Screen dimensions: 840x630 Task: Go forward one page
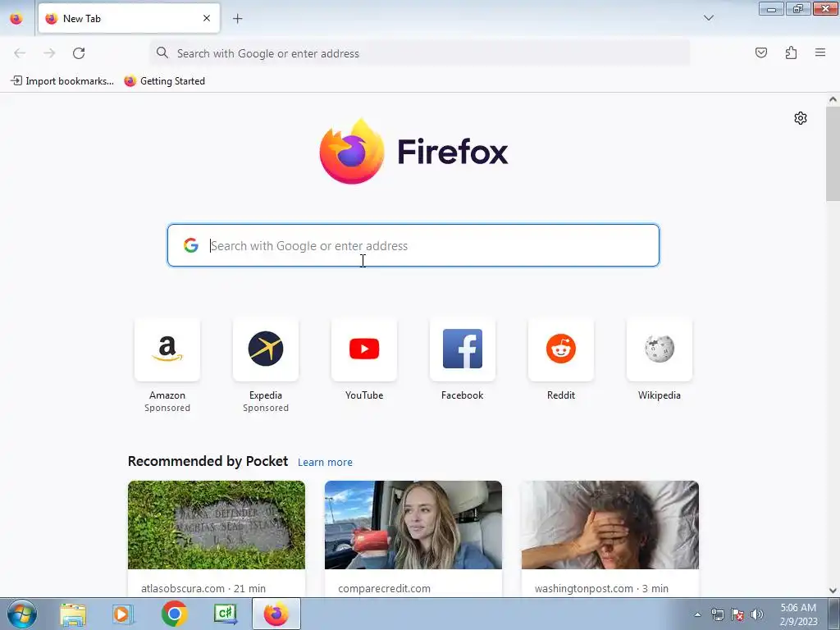pos(49,53)
